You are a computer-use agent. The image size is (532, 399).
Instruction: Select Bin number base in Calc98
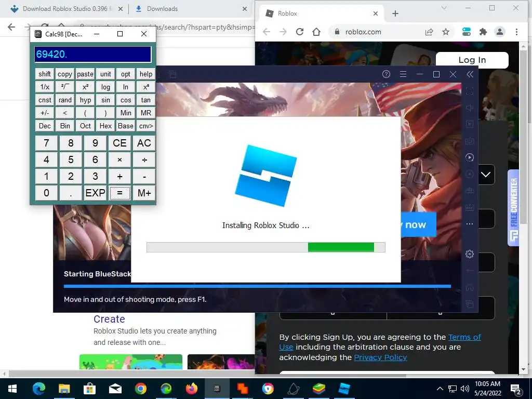click(x=65, y=126)
